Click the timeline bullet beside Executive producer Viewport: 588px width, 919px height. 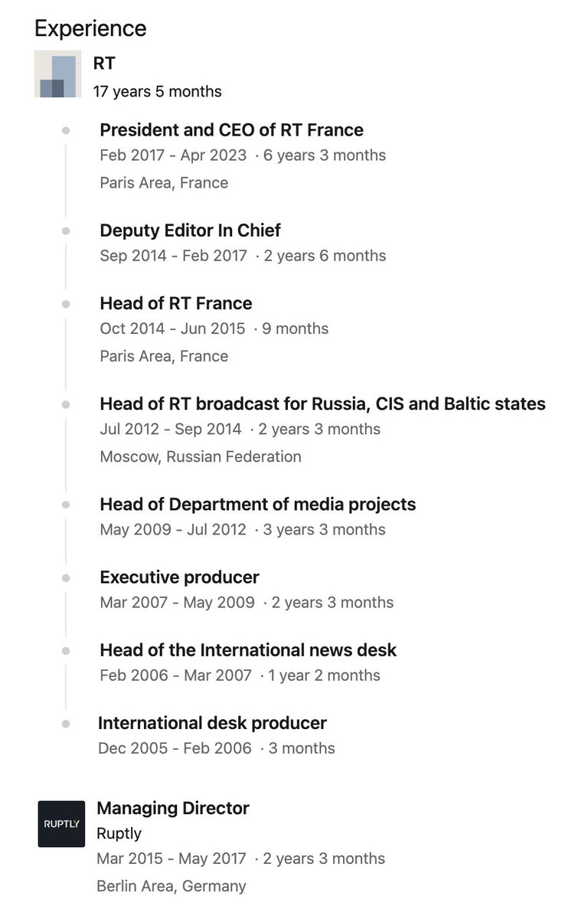coord(66,577)
